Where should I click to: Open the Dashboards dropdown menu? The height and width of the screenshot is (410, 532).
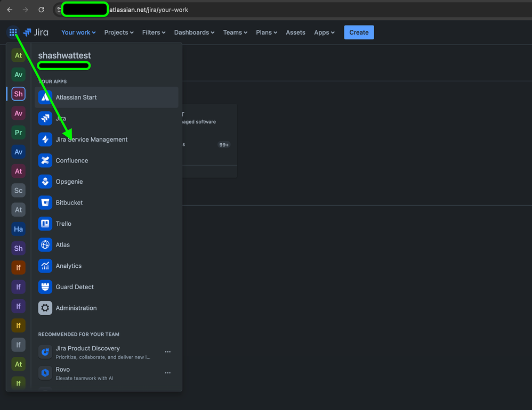click(194, 32)
